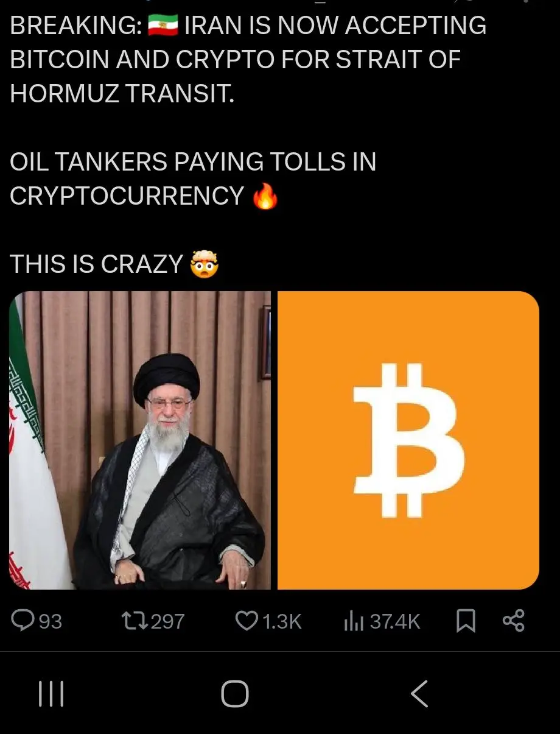Viewport: 560px width, 734px height.
Task: Open the orange Bitcoin logo image
Action: coord(408,440)
